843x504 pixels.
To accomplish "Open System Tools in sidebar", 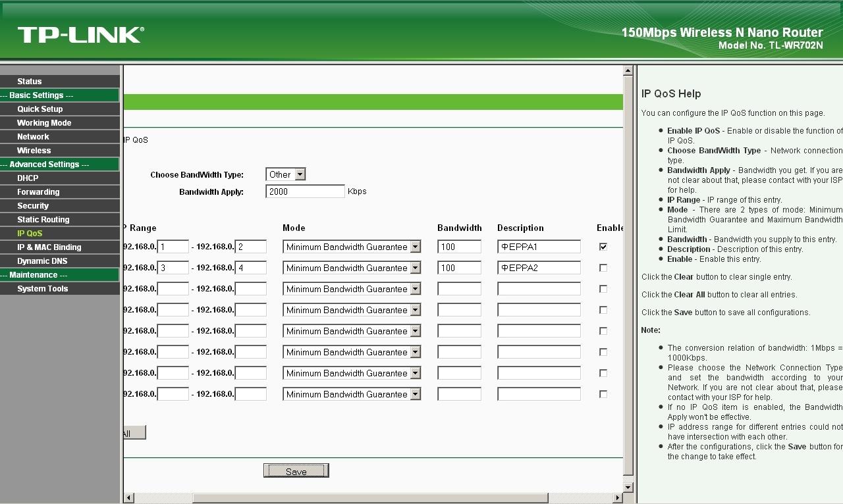I will [42, 289].
